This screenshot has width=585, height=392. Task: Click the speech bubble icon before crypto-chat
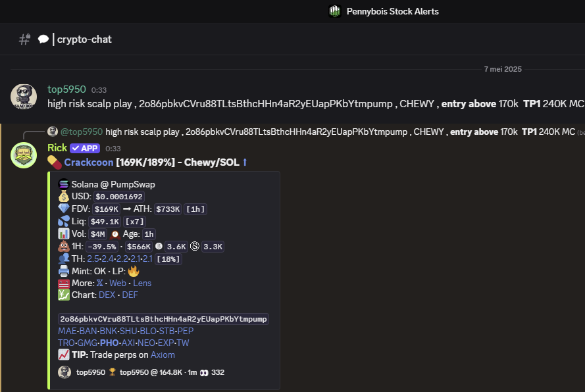43,39
